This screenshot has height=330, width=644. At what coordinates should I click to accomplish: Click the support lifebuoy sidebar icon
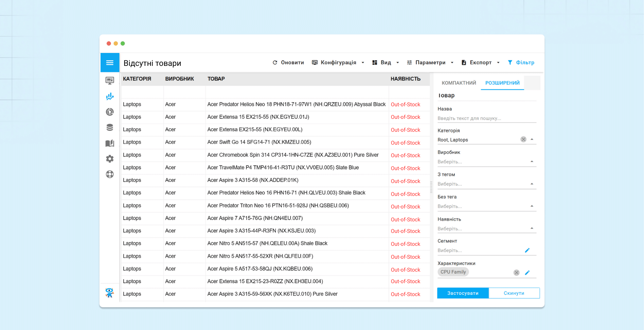click(x=110, y=174)
